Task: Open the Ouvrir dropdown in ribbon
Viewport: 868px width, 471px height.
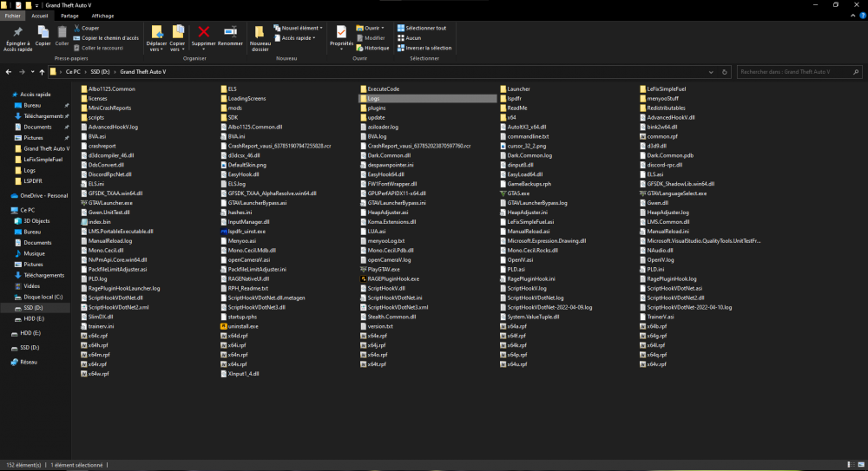Action: coord(370,28)
